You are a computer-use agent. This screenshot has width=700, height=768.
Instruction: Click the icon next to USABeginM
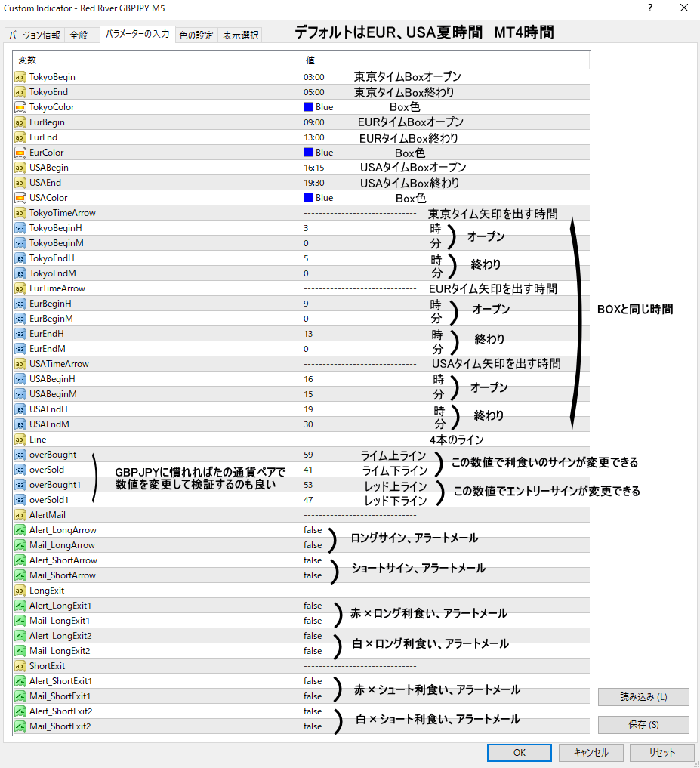tap(20, 394)
